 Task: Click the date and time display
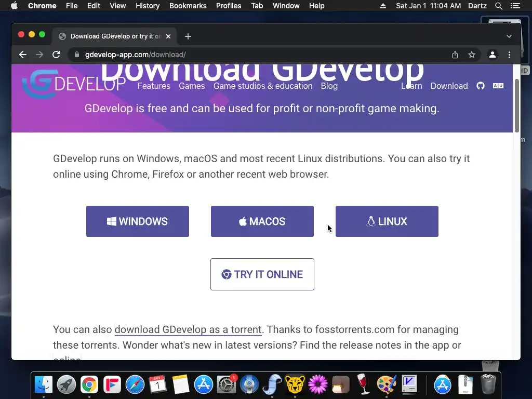429,6
